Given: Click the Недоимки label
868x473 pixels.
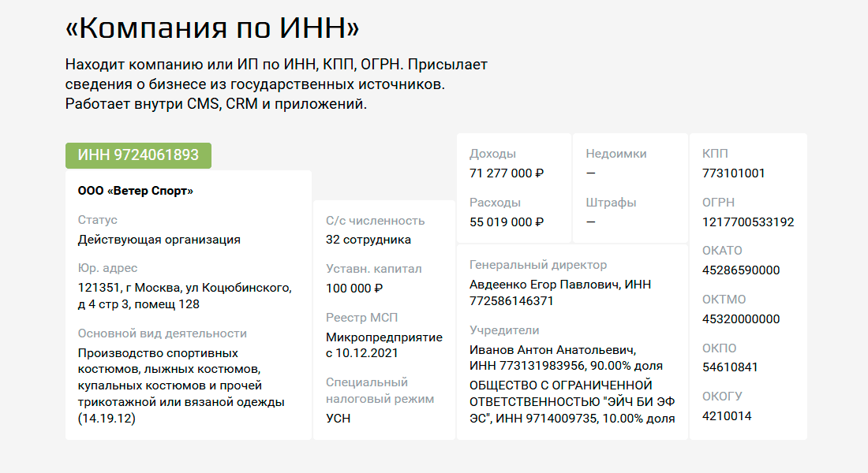Looking at the screenshot, I should click(616, 154).
